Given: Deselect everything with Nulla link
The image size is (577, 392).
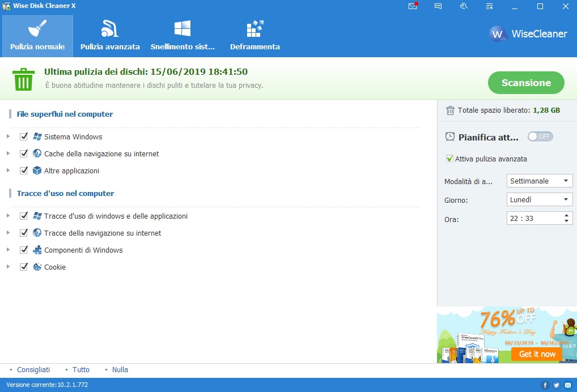Looking at the screenshot, I should coord(120,369).
